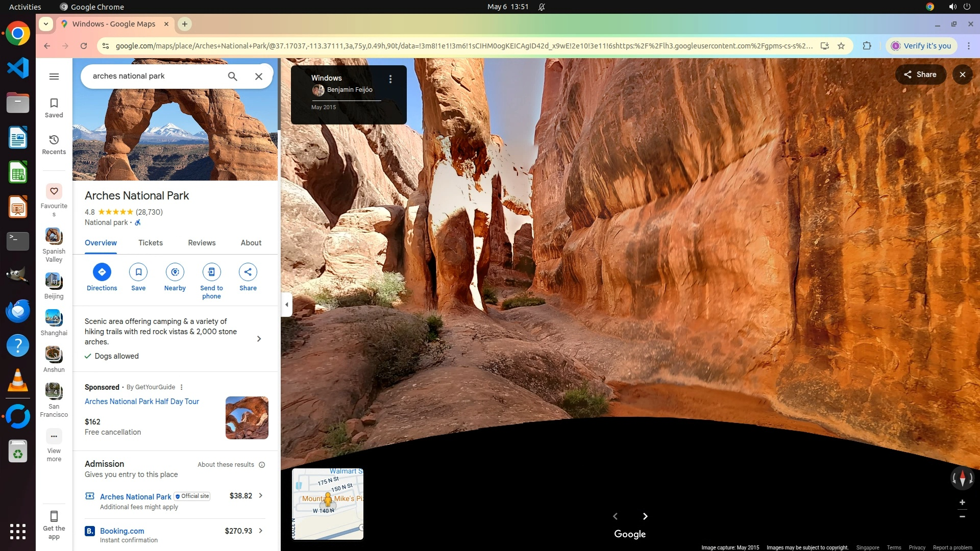Click the compass to reset heading
Viewport: 980px width, 551px height.
pyautogui.click(x=962, y=478)
